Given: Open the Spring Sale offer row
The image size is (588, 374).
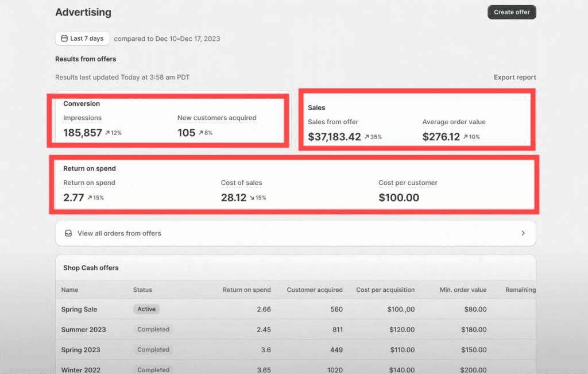Looking at the screenshot, I should [79, 310].
